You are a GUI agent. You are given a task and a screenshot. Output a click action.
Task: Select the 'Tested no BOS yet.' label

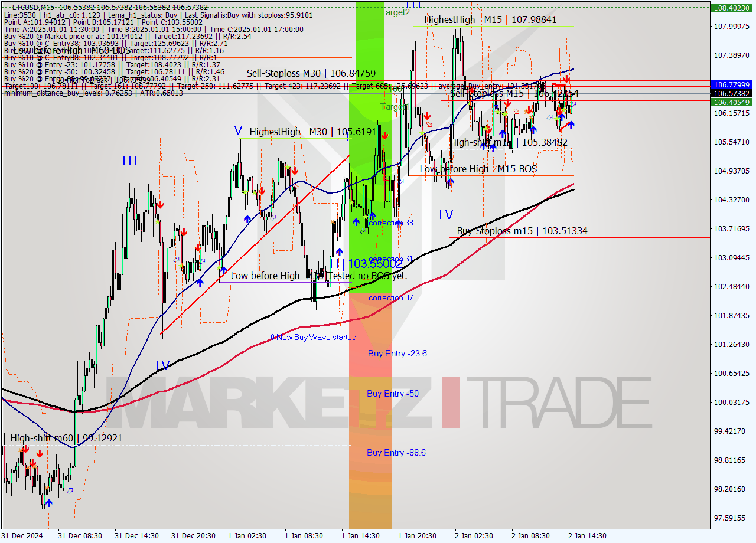coord(367,276)
